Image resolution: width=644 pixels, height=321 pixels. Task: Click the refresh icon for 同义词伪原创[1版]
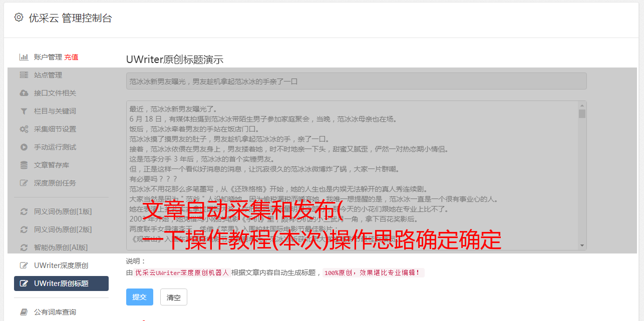(x=24, y=211)
